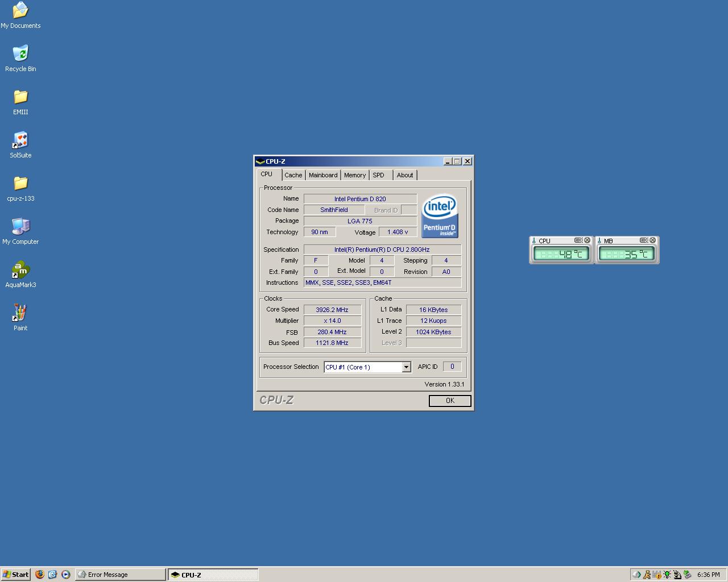This screenshot has width=728, height=582.
Task: Click the 35 °C MB temperature display
Action: 627,254
